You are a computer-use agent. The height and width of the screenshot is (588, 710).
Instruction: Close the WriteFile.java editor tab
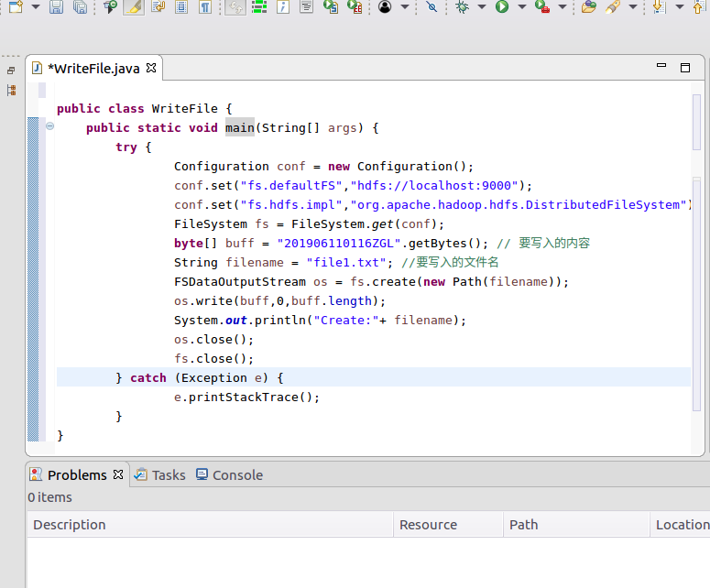151,68
